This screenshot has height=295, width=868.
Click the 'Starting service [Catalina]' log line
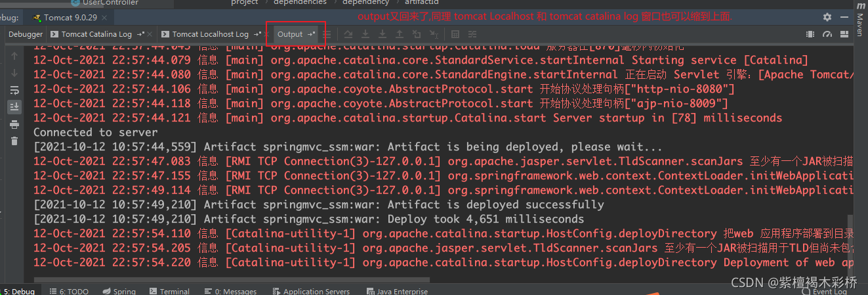pyautogui.click(x=421, y=60)
